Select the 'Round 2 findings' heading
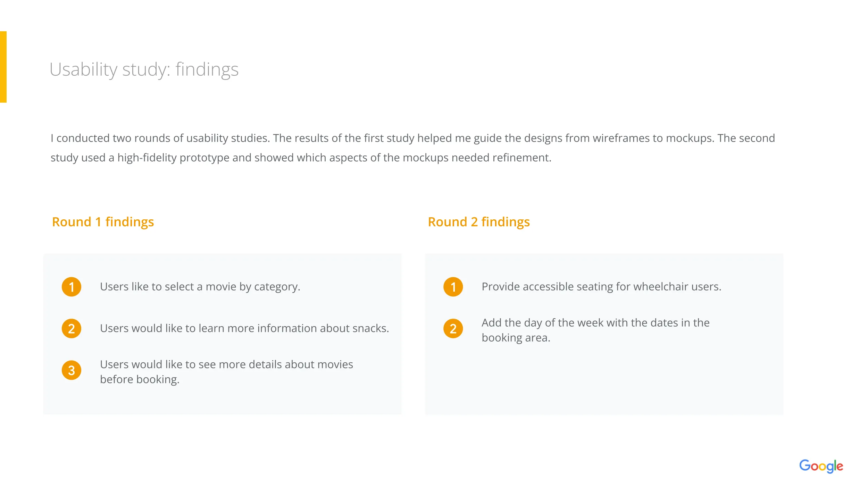Viewport: 868px width, 488px height. coord(478,222)
